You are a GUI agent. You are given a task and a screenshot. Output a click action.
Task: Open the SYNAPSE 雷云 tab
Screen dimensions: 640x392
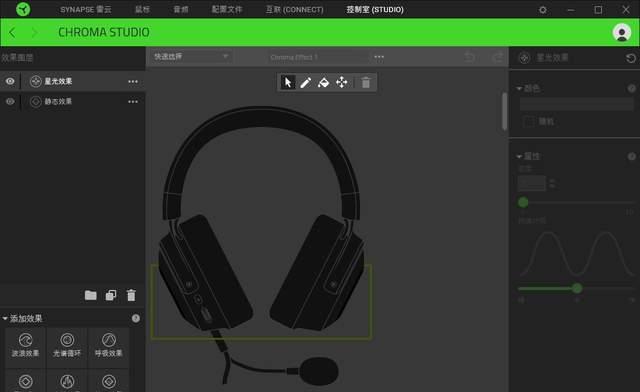tap(86, 9)
